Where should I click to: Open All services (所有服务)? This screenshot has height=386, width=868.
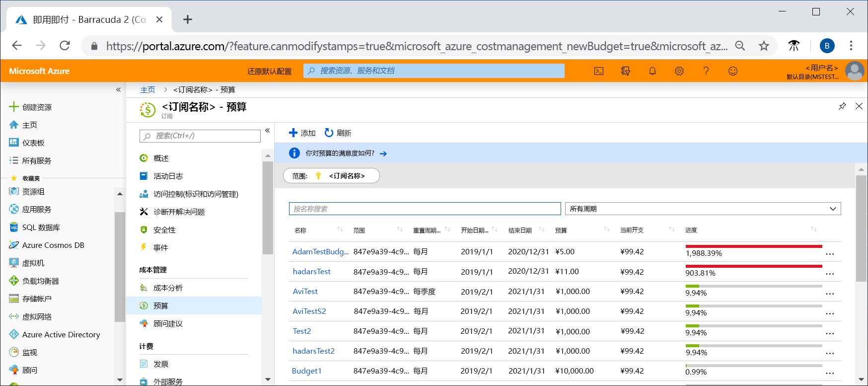click(30, 160)
